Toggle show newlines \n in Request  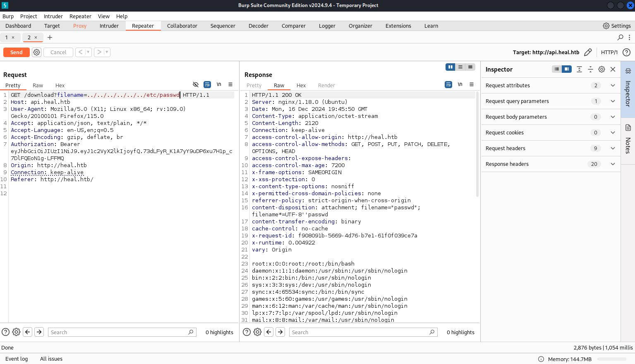point(219,84)
